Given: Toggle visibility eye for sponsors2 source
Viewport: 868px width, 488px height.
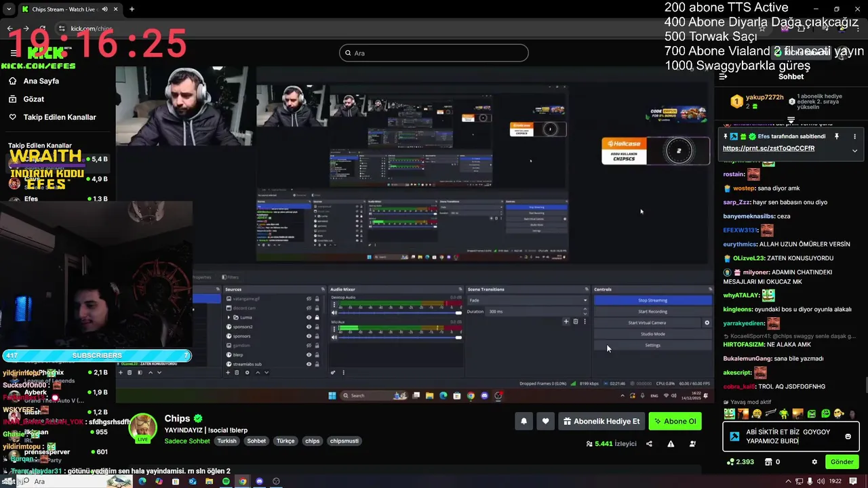Looking at the screenshot, I should 309,327.
